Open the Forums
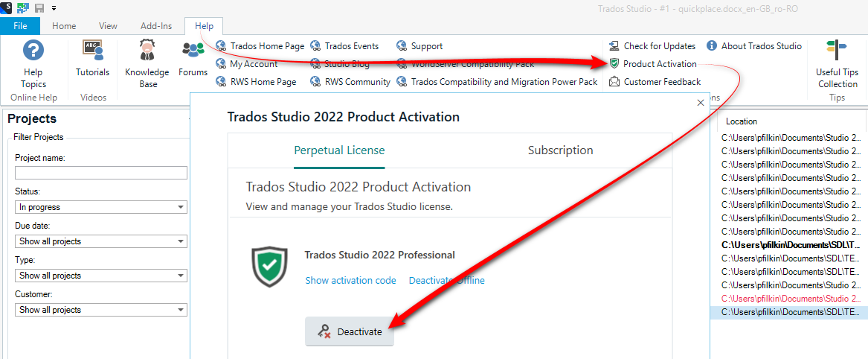This screenshot has height=359, width=868. tap(193, 58)
